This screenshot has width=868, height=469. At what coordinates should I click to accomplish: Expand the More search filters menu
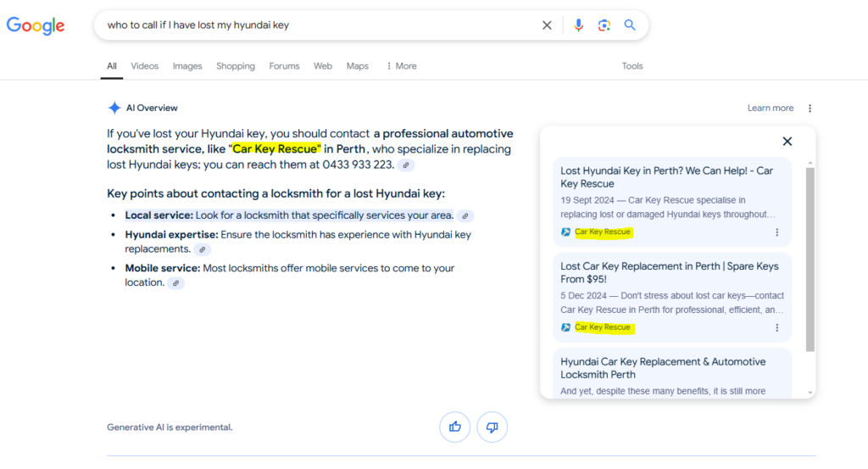[x=401, y=66]
